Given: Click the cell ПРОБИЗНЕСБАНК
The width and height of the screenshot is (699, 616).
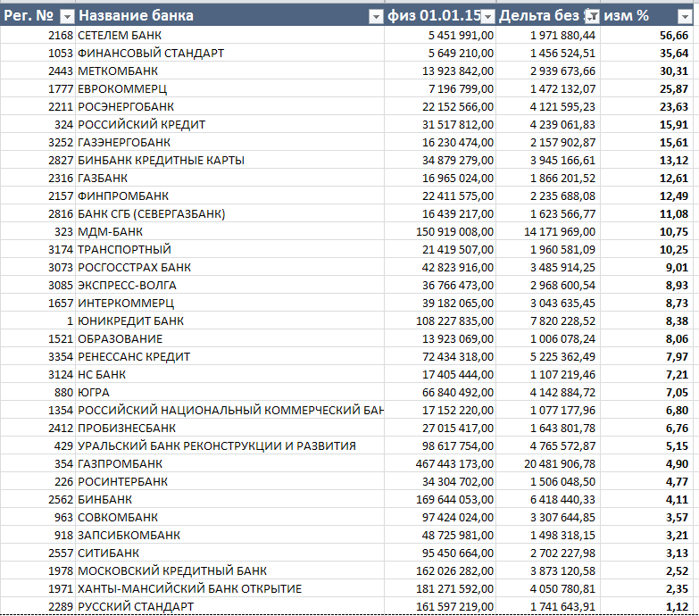Looking at the screenshot, I should click(229, 428).
